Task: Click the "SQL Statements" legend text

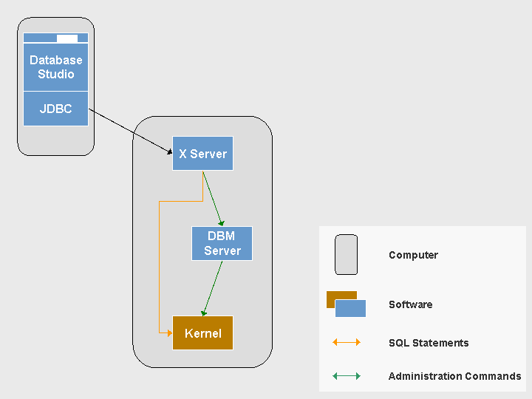Action: [x=429, y=343]
